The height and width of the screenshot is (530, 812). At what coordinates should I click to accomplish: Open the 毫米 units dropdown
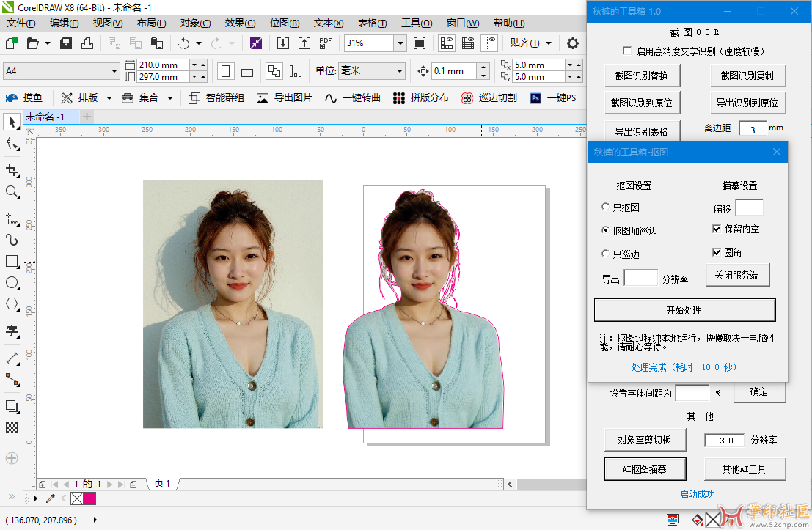(x=400, y=71)
